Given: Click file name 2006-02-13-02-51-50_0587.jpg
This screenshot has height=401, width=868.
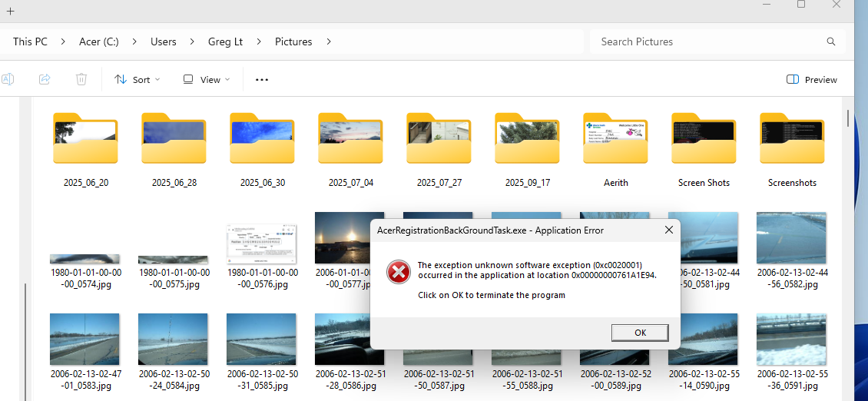Looking at the screenshot, I should pyautogui.click(x=439, y=380).
